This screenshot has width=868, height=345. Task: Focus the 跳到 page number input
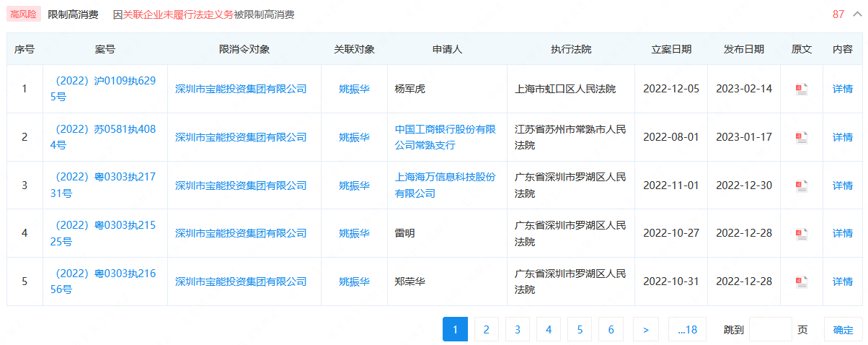tap(771, 329)
